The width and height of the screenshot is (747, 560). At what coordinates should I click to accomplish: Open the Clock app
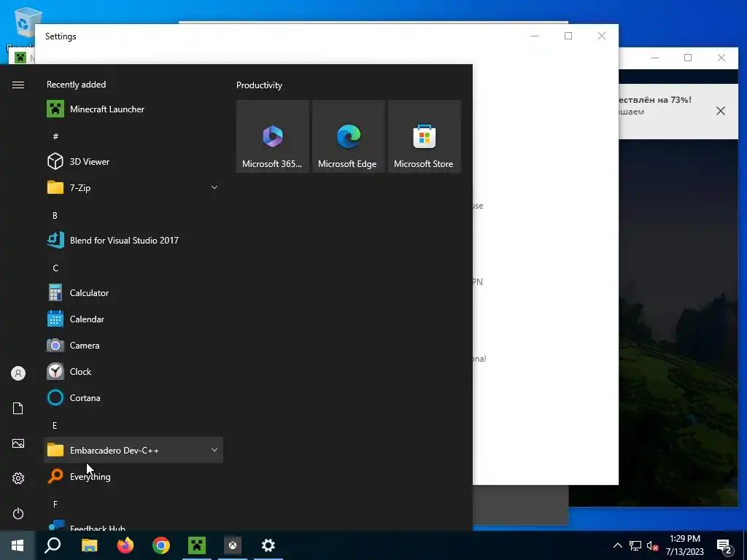133,371
